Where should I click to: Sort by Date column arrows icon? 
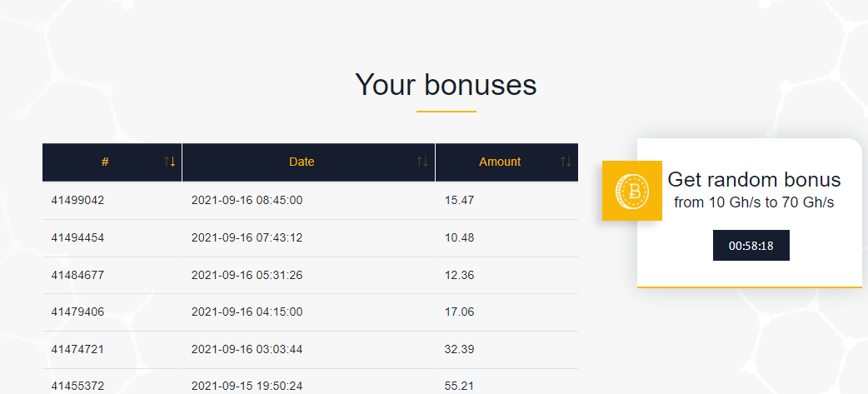pos(422,162)
